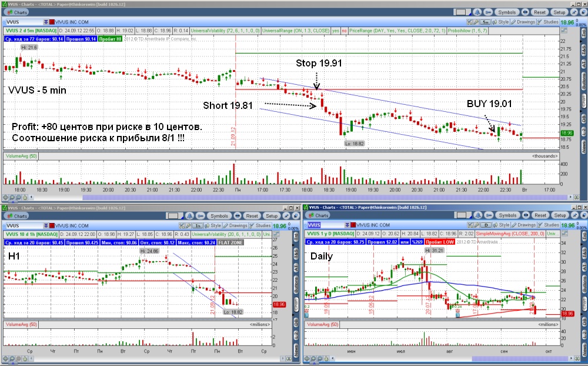Click the symbol field showing VVUS in the Daily chart

coord(326,225)
